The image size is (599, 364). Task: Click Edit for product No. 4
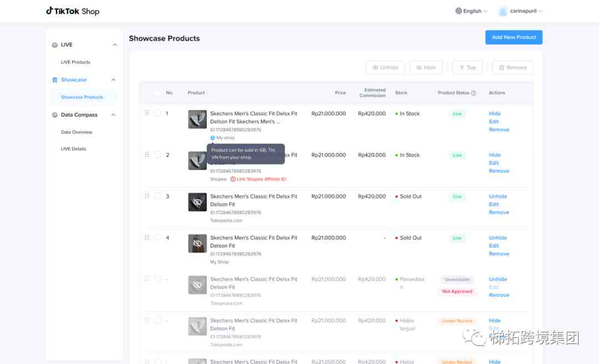[494, 246]
